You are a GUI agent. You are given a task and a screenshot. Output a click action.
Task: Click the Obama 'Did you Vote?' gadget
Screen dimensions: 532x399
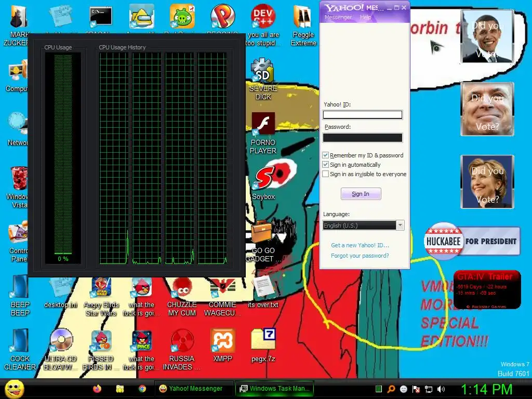click(487, 36)
